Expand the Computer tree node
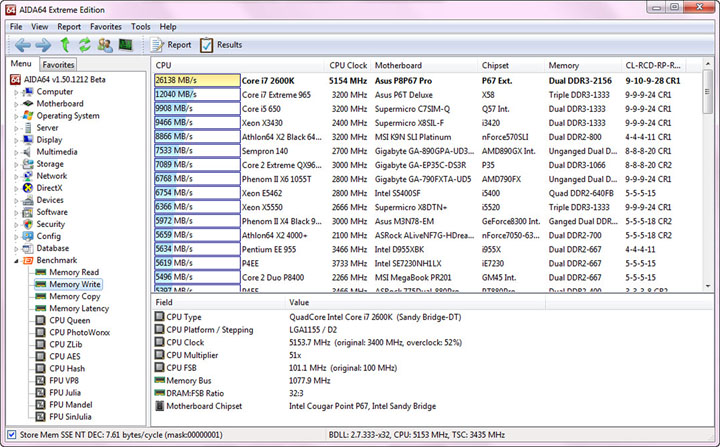The width and height of the screenshot is (720, 447). [16, 92]
